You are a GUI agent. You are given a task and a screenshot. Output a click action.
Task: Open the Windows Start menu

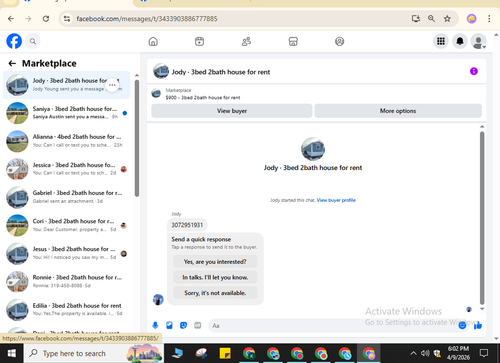12,353
